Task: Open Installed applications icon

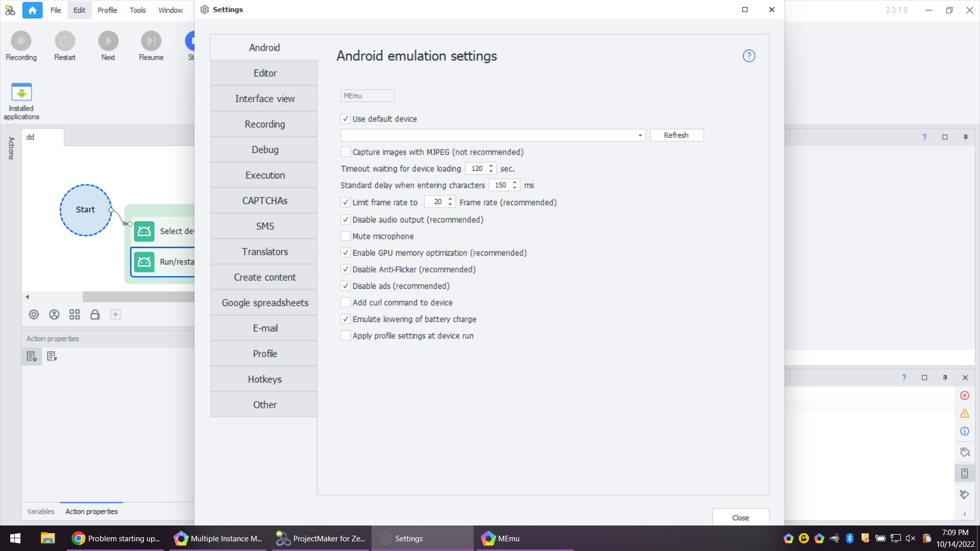Action: 21,93
